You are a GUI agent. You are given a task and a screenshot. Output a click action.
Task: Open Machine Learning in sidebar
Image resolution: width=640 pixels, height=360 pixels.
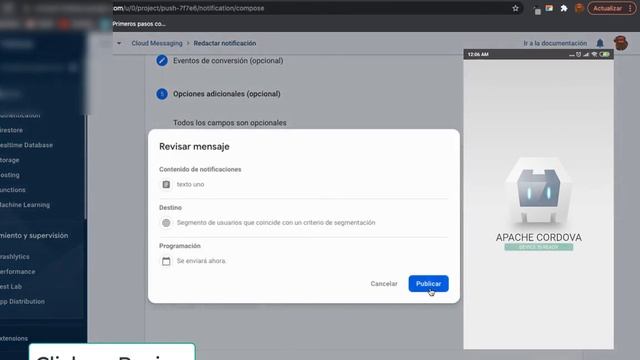[25, 204]
